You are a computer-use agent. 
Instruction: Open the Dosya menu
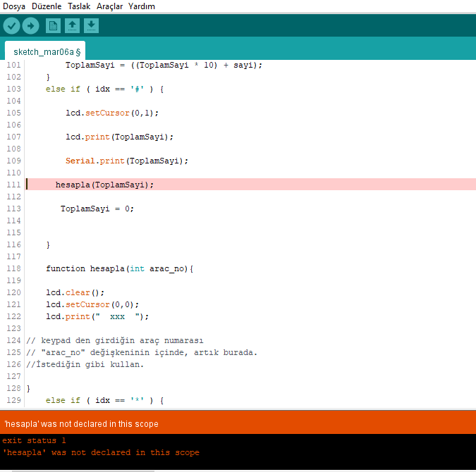click(x=14, y=6)
